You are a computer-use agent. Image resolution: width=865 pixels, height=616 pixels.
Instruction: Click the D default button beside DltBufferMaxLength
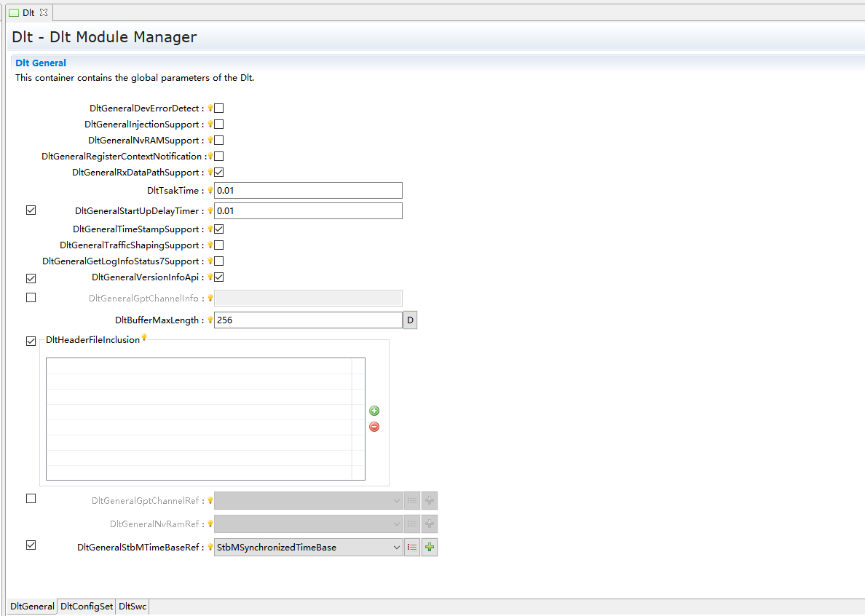410,320
